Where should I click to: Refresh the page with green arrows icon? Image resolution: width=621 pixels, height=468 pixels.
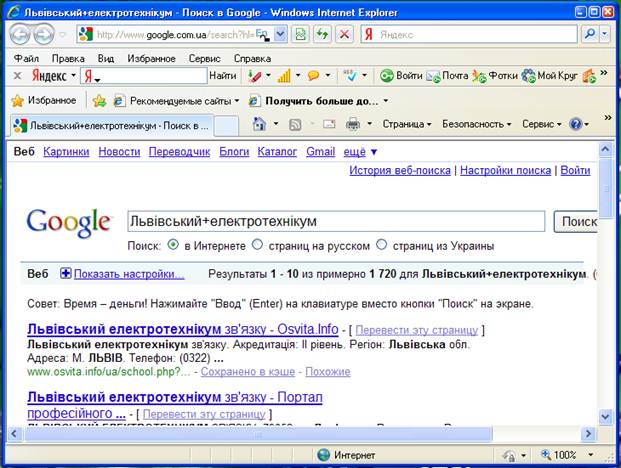(322, 34)
